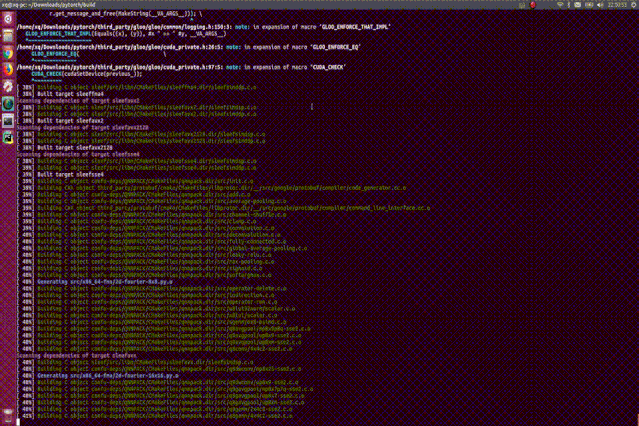Launch PyCharm from the dock
The image size is (639, 426).
[x=8, y=138]
